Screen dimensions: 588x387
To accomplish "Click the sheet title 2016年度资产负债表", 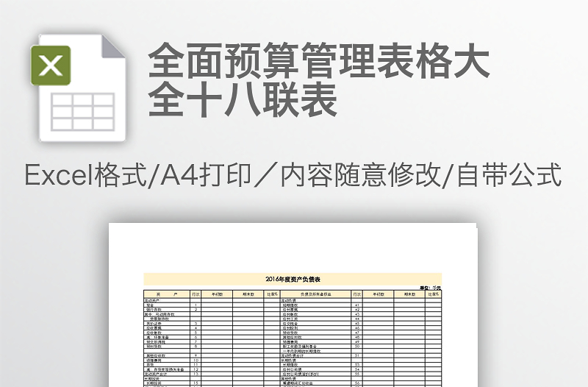I will (x=293, y=279).
